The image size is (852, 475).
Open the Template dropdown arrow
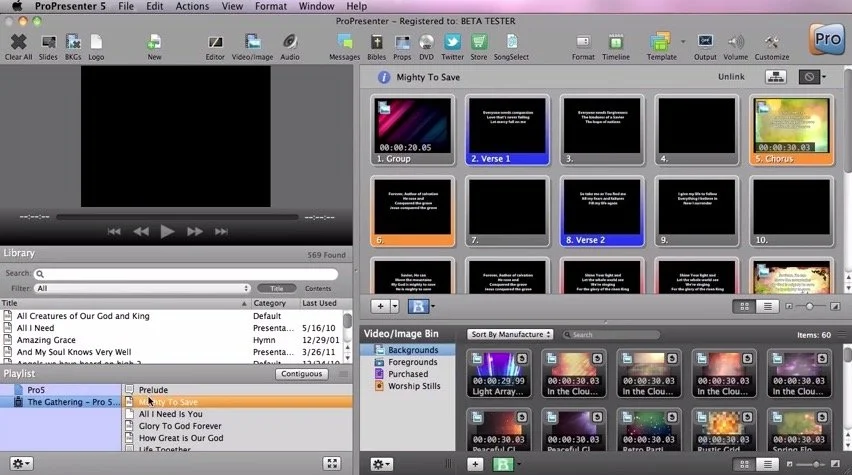coord(683,42)
